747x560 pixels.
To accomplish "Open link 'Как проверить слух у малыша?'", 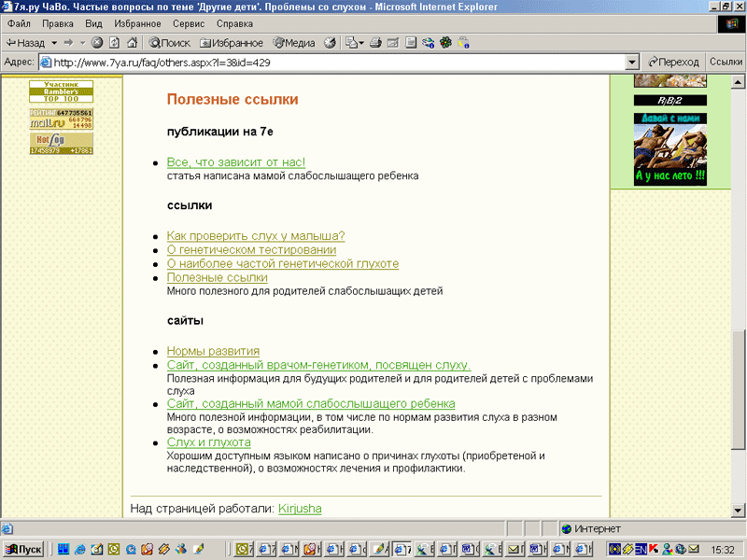I will [x=256, y=235].
